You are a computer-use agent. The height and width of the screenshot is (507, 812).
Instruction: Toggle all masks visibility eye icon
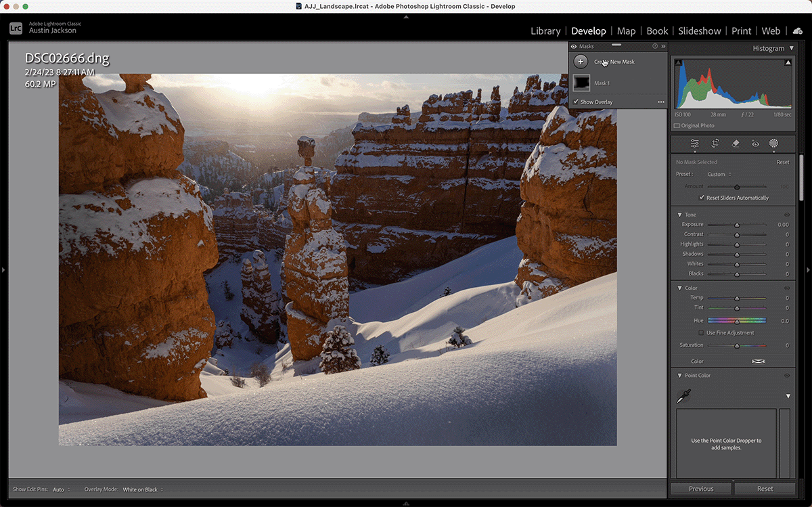point(574,46)
